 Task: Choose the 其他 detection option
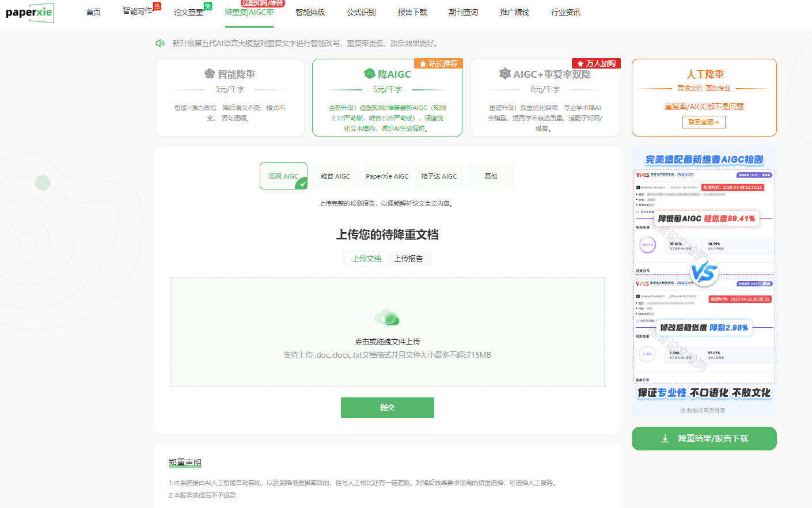pyautogui.click(x=491, y=176)
